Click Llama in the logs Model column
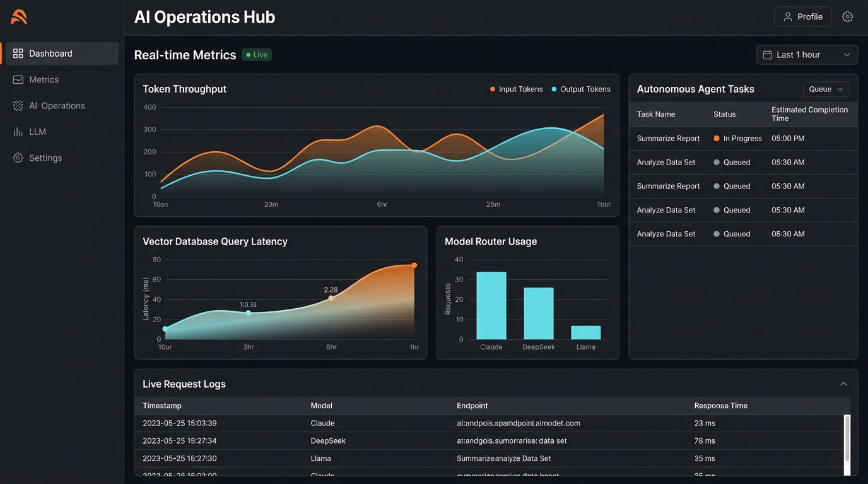The image size is (868, 484). coord(321,459)
